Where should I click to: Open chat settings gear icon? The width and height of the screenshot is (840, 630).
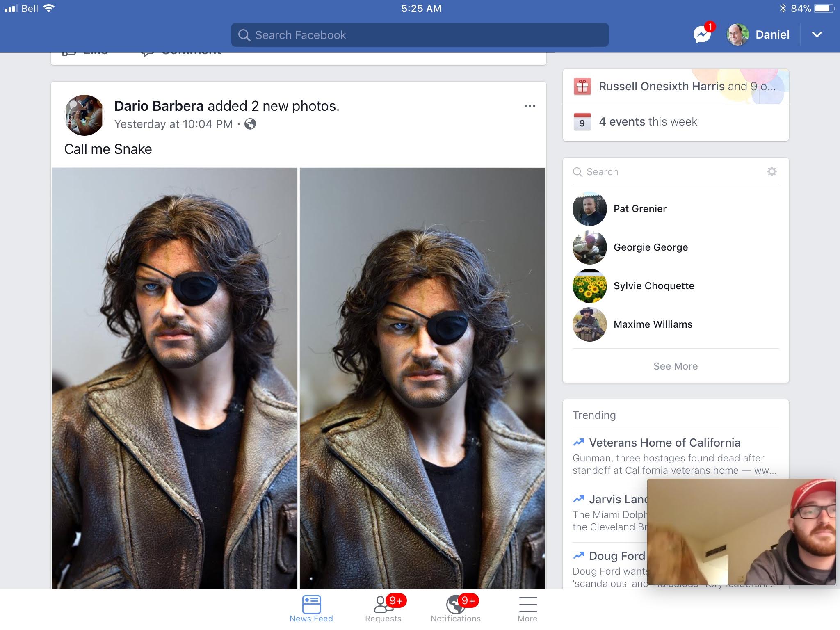(772, 171)
